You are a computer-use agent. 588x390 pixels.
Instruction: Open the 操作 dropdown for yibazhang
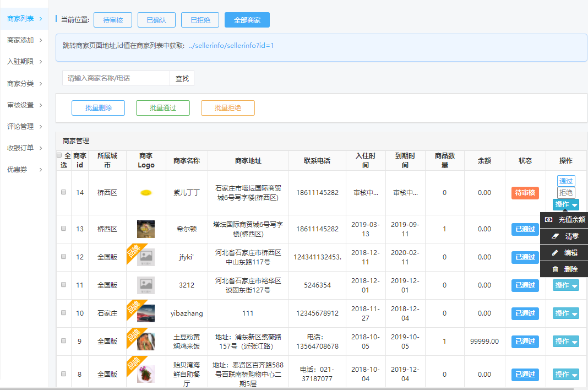[566, 313]
